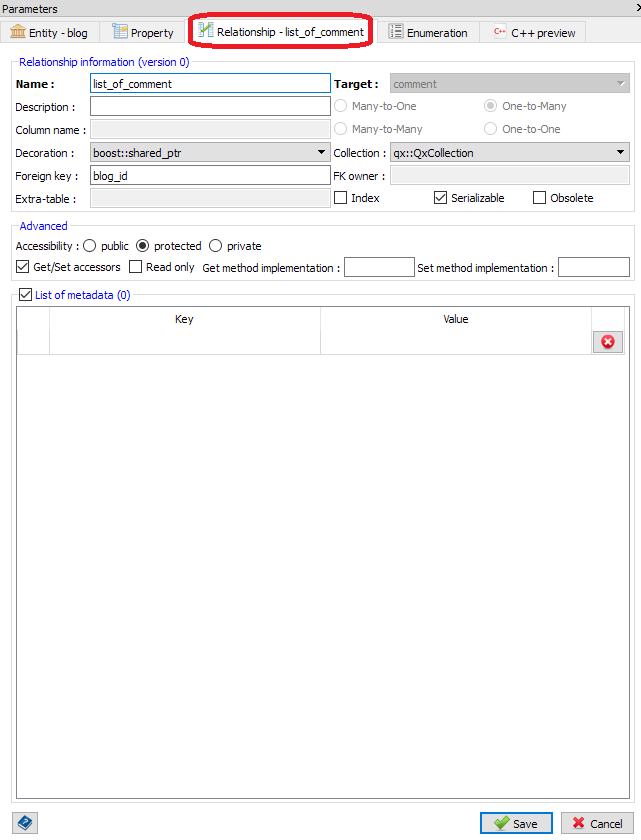Click the blue help icon at bottom left
641x840 pixels.
click(x=26, y=823)
